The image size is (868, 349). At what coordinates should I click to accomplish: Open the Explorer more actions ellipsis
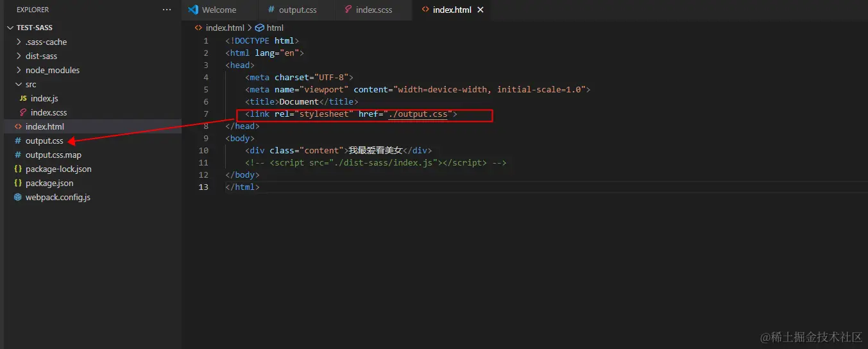coord(167,10)
